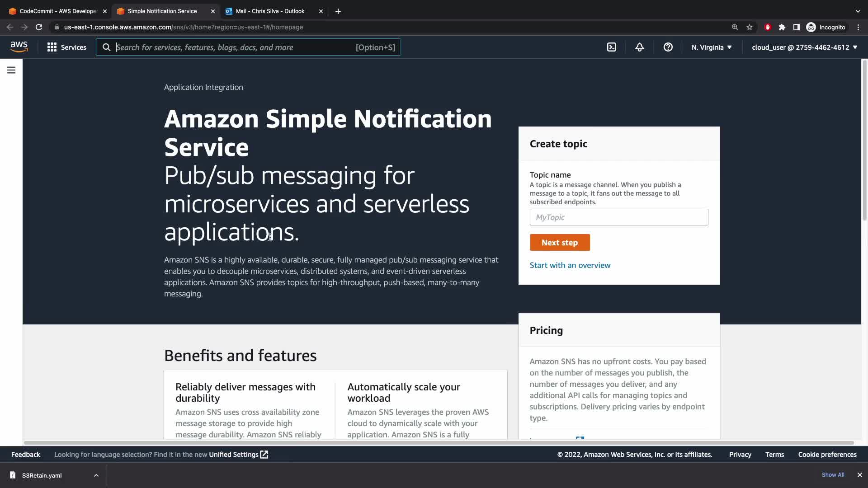This screenshot has height=488, width=868.
Task: Focus the AWS services search box
Action: [235, 47]
